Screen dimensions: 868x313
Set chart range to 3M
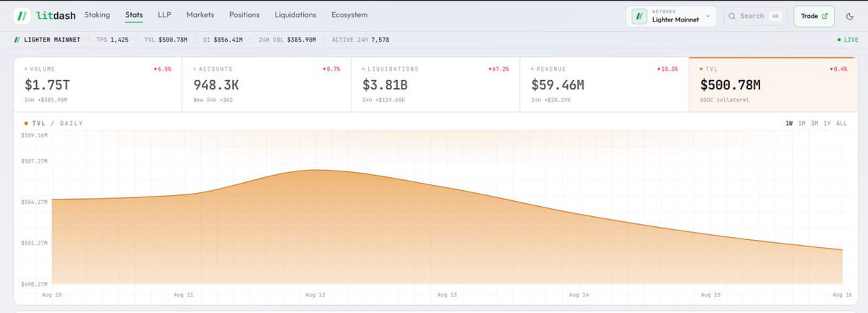(x=814, y=124)
